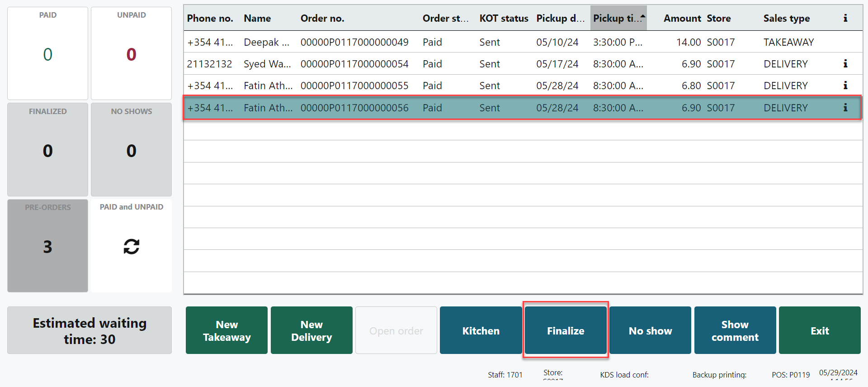Mark order as No show
The width and height of the screenshot is (868, 387).
pyautogui.click(x=650, y=330)
